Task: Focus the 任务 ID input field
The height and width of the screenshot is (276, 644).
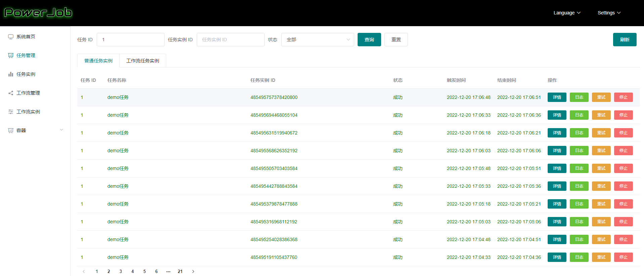Action: coord(131,40)
